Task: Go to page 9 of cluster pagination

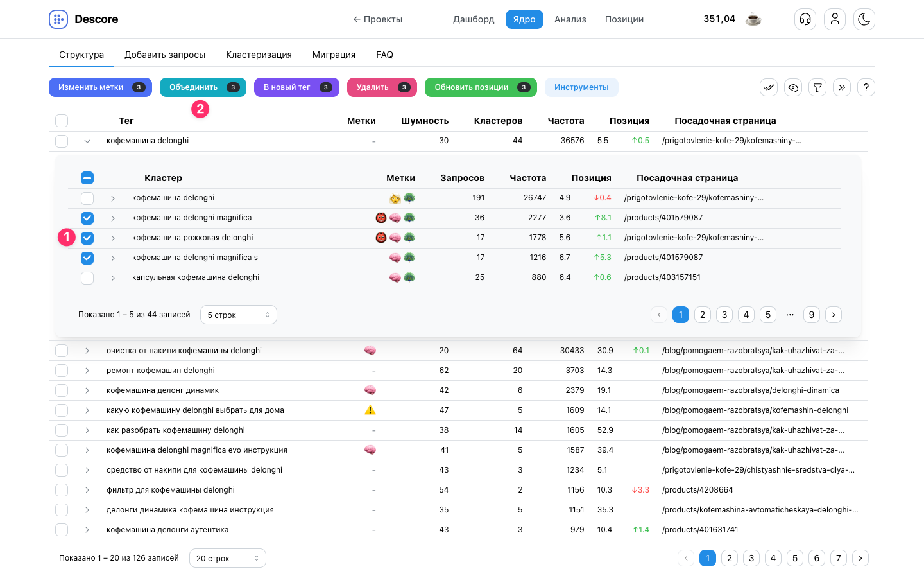Action: 812,315
